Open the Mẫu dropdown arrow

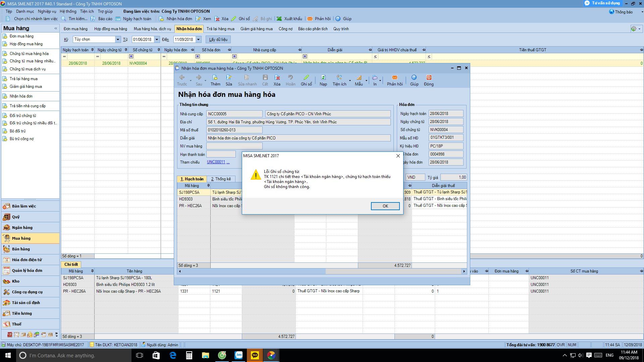click(x=366, y=80)
